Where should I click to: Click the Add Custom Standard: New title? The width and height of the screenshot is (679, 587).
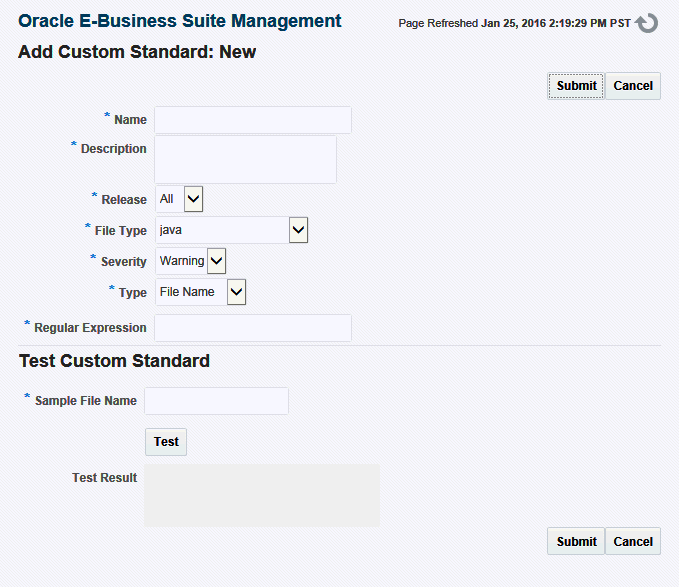pyautogui.click(x=137, y=52)
